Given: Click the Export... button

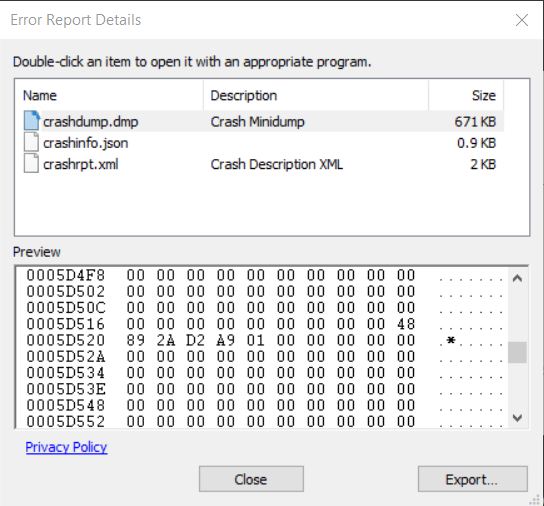Looking at the screenshot, I should tap(473, 479).
